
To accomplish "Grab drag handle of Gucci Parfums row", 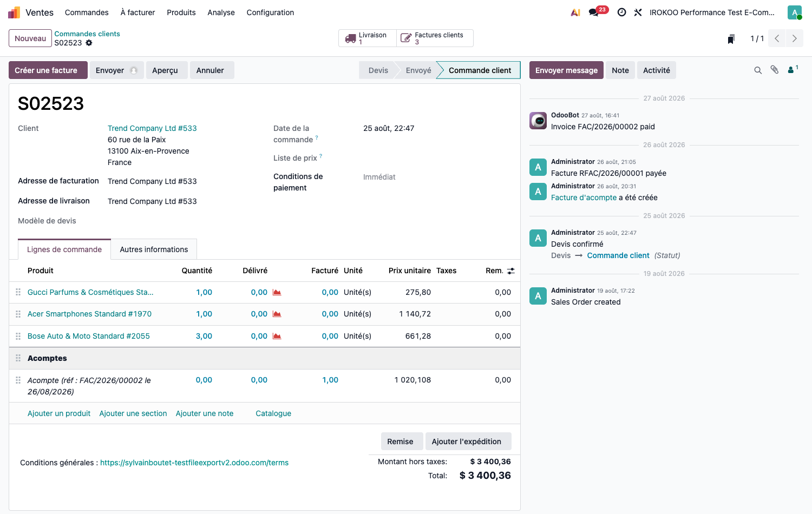I will pyautogui.click(x=18, y=292).
